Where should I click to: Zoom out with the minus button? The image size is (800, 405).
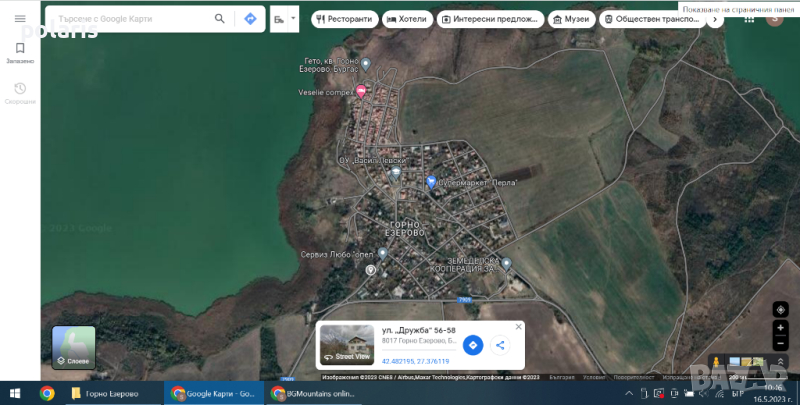click(x=781, y=344)
